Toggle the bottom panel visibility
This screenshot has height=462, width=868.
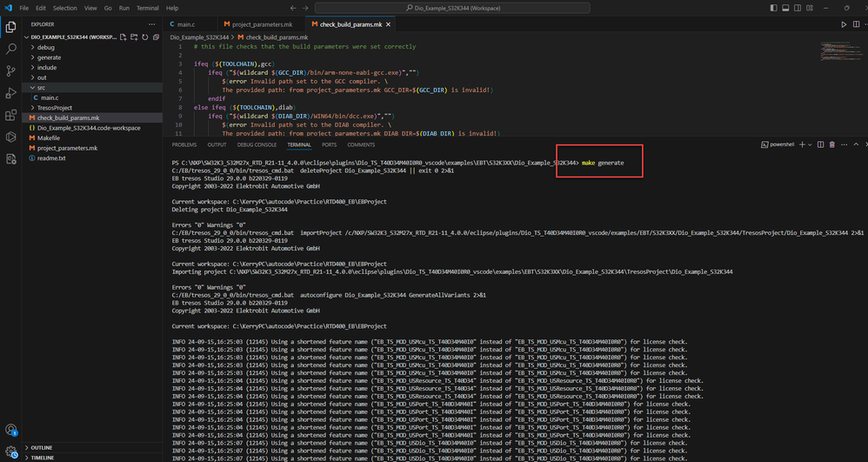click(785, 9)
